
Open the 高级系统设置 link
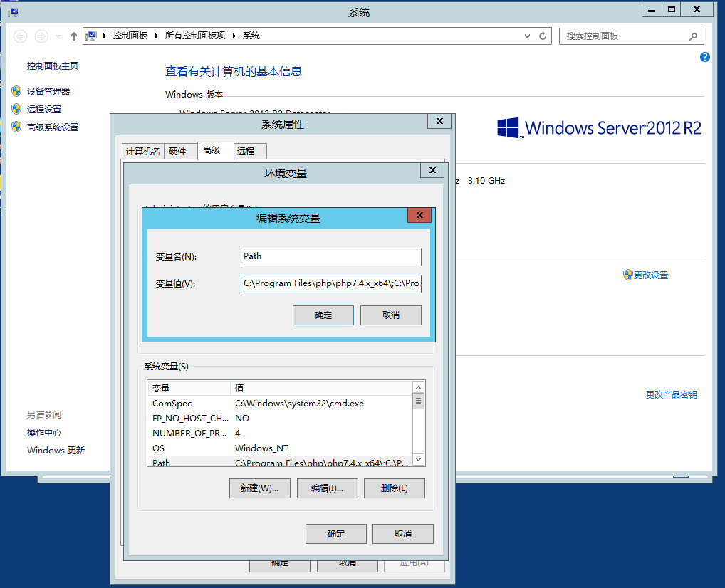tap(53, 127)
